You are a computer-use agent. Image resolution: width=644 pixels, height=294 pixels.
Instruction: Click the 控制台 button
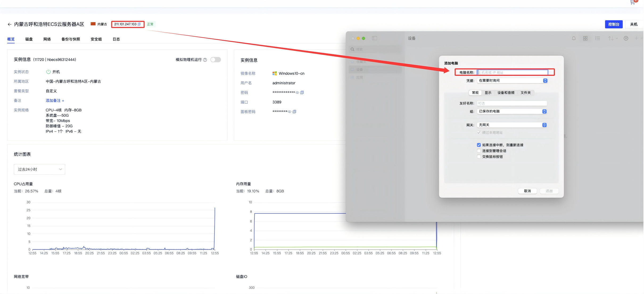(x=614, y=24)
